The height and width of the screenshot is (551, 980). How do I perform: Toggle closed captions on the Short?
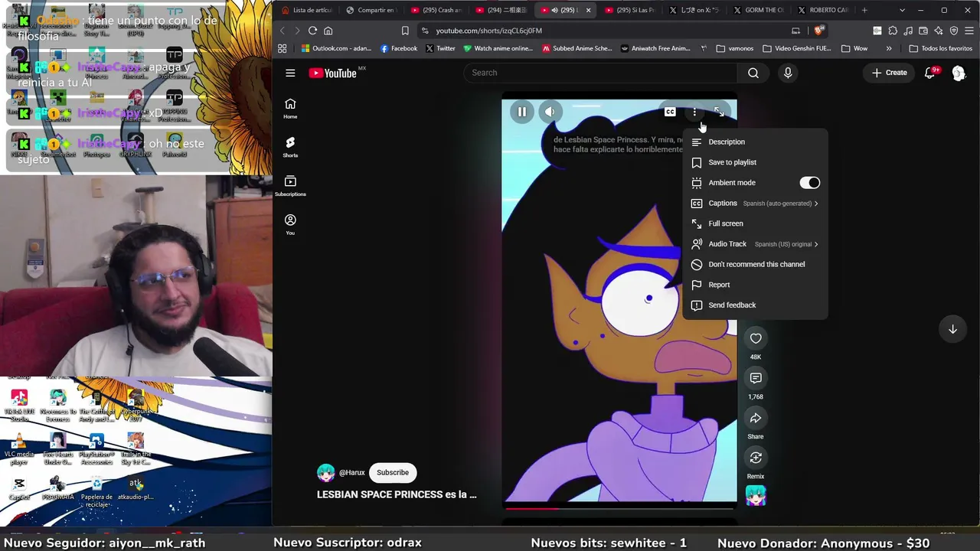(670, 112)
